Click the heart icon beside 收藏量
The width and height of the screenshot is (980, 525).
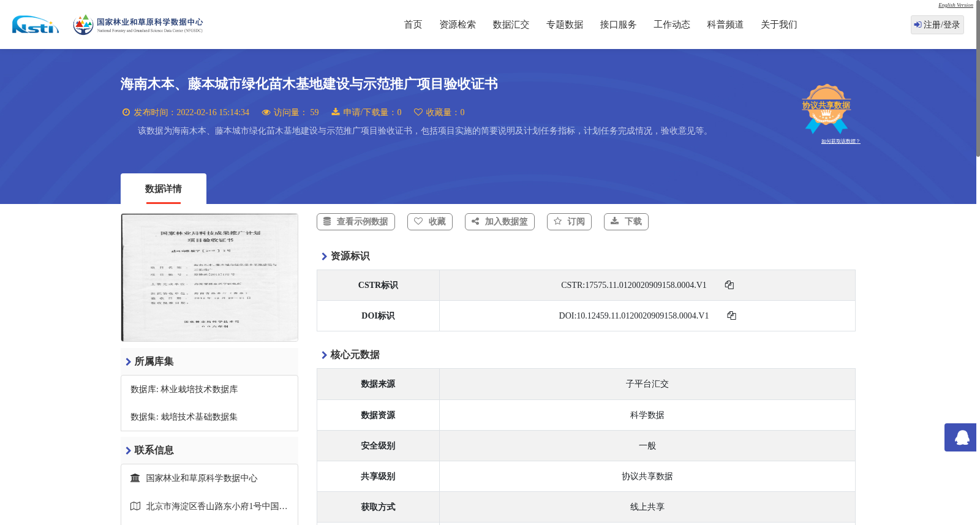pos(418,112)
